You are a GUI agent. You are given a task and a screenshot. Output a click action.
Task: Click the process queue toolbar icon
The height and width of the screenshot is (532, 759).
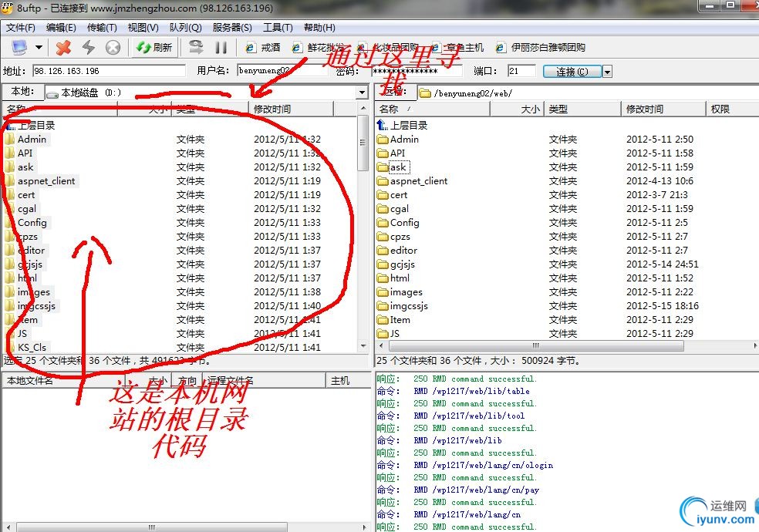click(x=196, y=47)
